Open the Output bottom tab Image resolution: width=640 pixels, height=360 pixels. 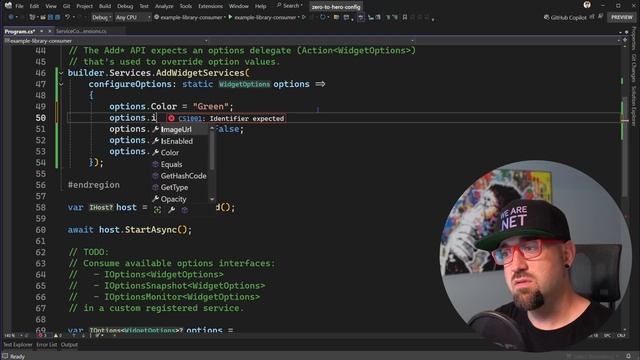[69, 345]
